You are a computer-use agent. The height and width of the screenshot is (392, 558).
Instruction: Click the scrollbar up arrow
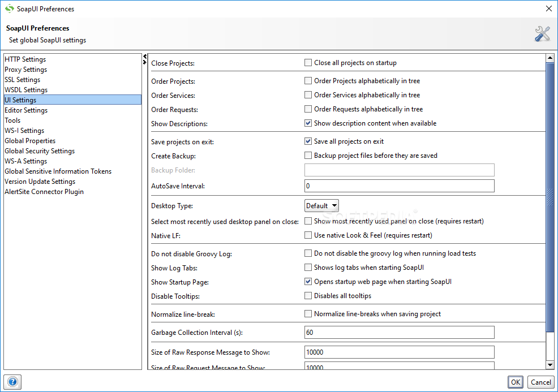pos(550,58)
